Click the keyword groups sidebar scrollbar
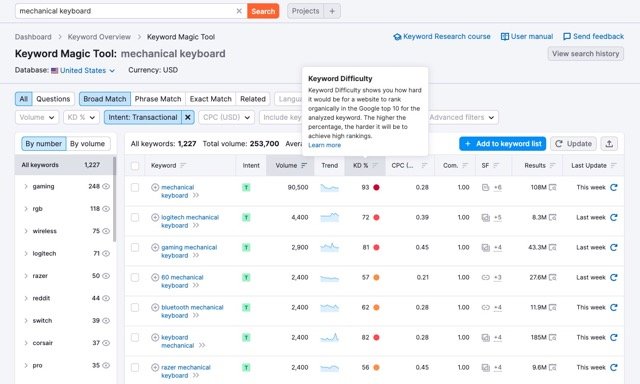This screenshot has height=384, width=640. (115, 199)
